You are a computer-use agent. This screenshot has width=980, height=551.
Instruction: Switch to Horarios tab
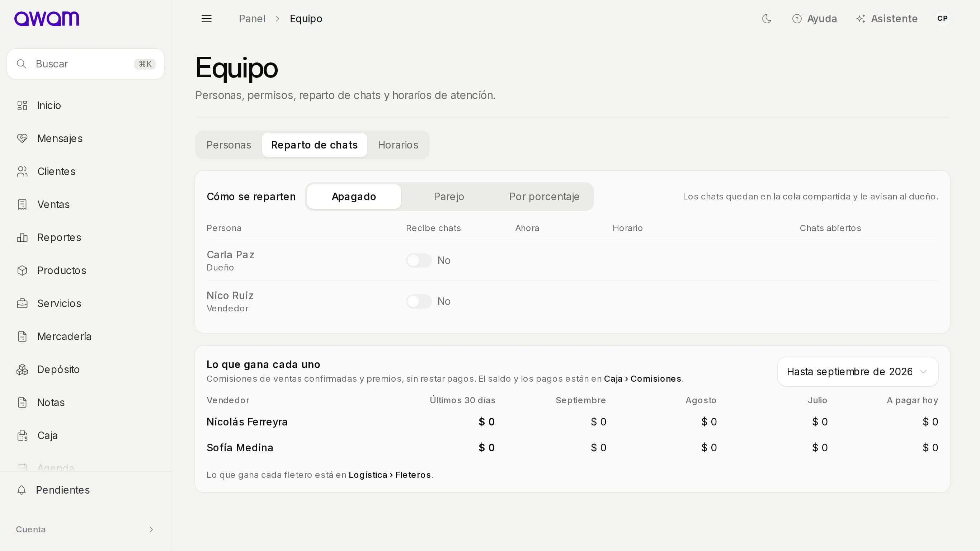398,145
